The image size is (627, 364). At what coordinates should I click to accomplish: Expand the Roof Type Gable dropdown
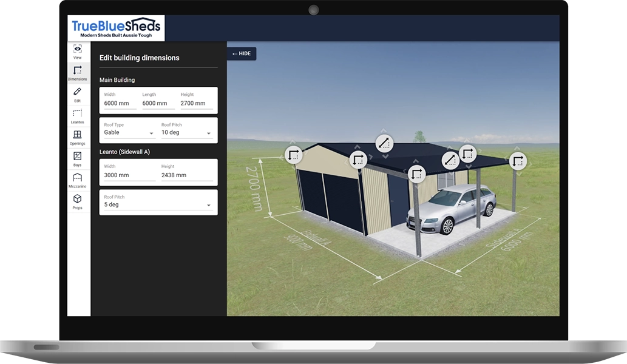point(129,132)
